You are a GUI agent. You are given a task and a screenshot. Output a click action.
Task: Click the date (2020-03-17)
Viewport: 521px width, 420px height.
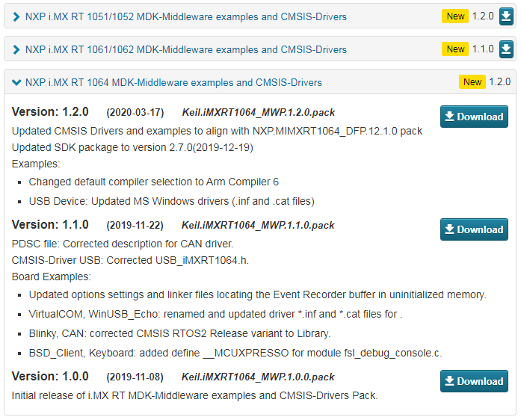(x=135, y=113)
